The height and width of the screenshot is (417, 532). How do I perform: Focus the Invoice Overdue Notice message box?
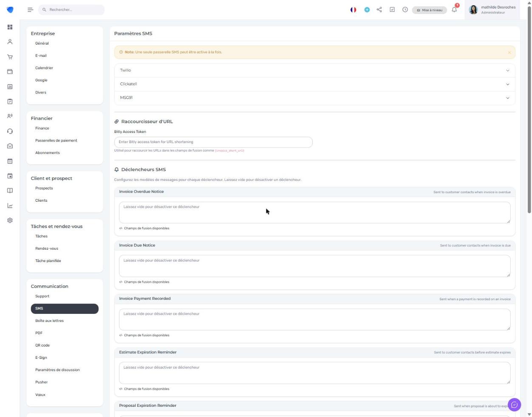(314, 213)
